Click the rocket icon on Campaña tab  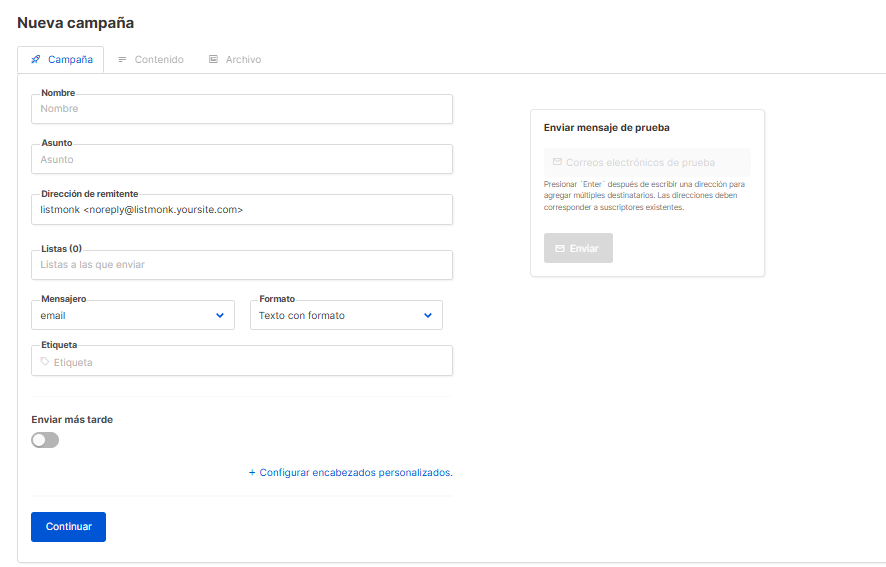coord(36,60)
